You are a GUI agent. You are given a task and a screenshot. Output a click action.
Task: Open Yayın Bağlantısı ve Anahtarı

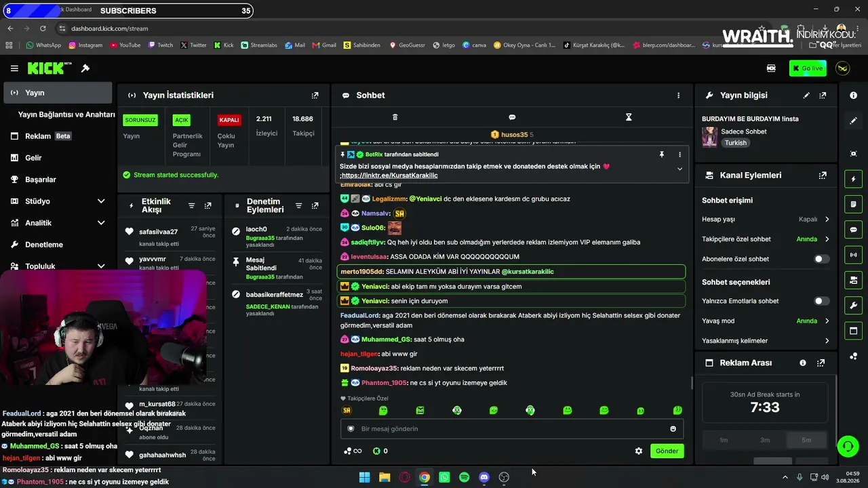66,115
